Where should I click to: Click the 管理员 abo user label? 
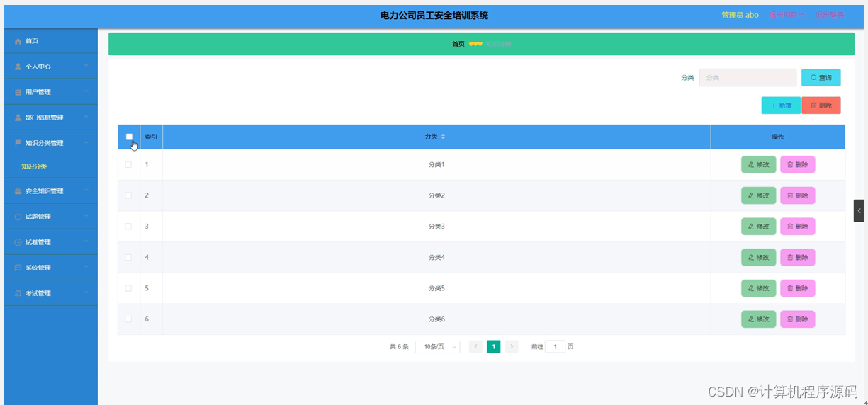740,15
